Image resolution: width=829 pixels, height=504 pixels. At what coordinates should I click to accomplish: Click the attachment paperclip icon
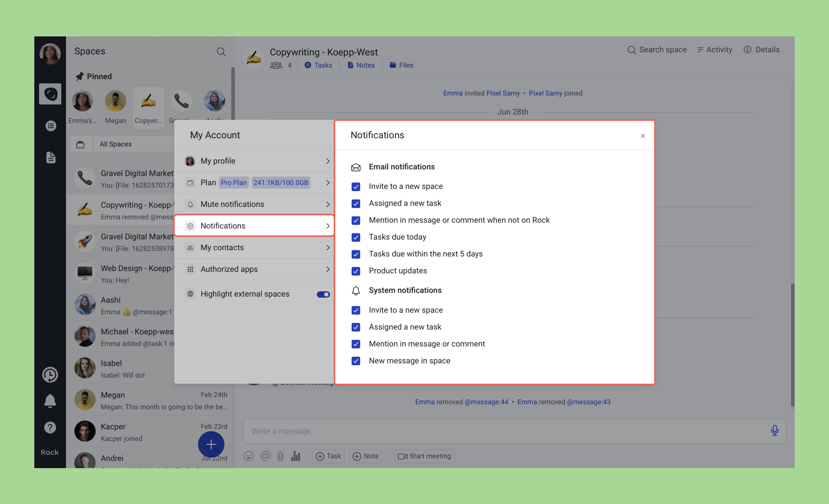click(x=280, y=456)
